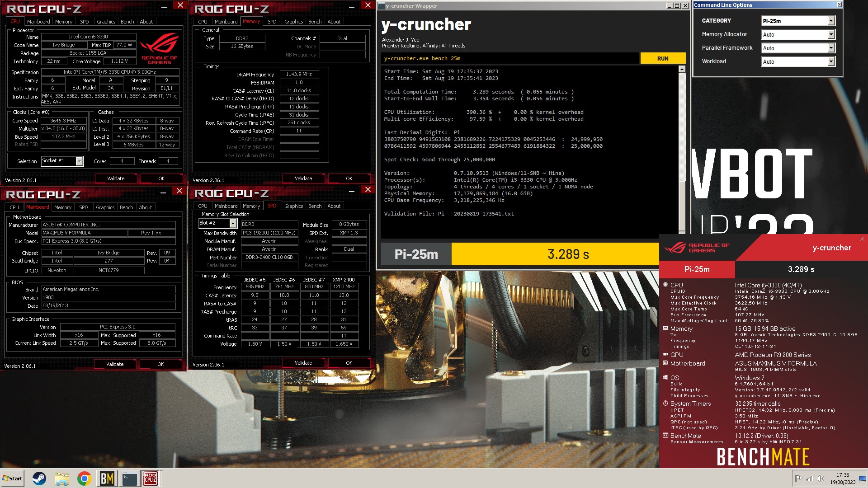The height and width of the screenshot is (488, 868).
Task: Open volume speaker tray icon
Action: (x=820, y=479)
